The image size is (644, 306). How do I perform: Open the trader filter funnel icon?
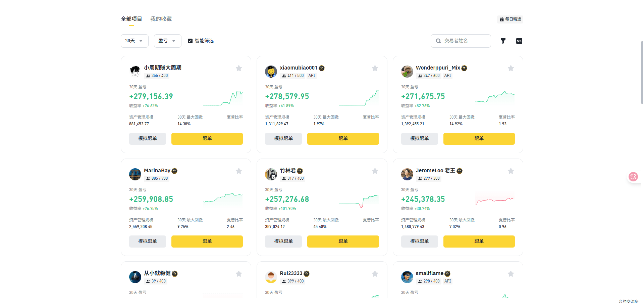503,41
